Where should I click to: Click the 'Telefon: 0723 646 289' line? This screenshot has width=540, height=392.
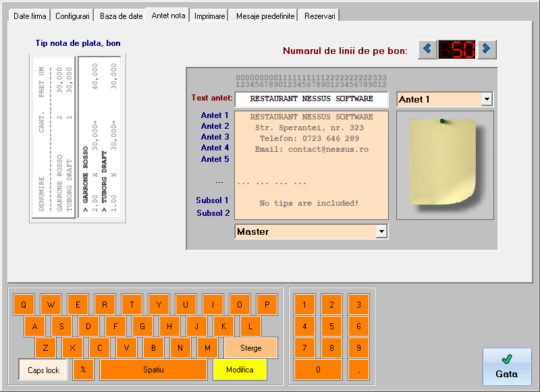pyautogui.click(x=309, y=138)
